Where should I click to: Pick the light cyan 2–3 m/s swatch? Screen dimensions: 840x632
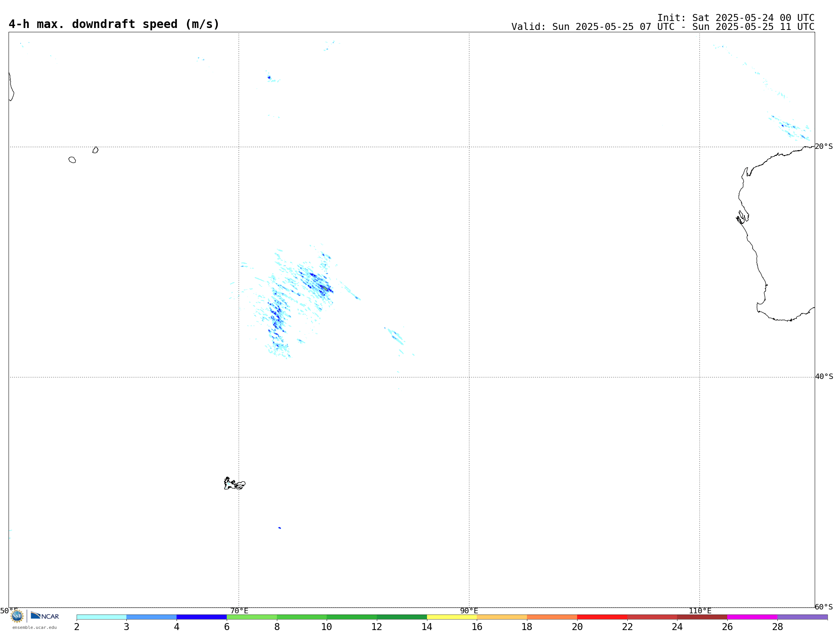click(101, 617)
